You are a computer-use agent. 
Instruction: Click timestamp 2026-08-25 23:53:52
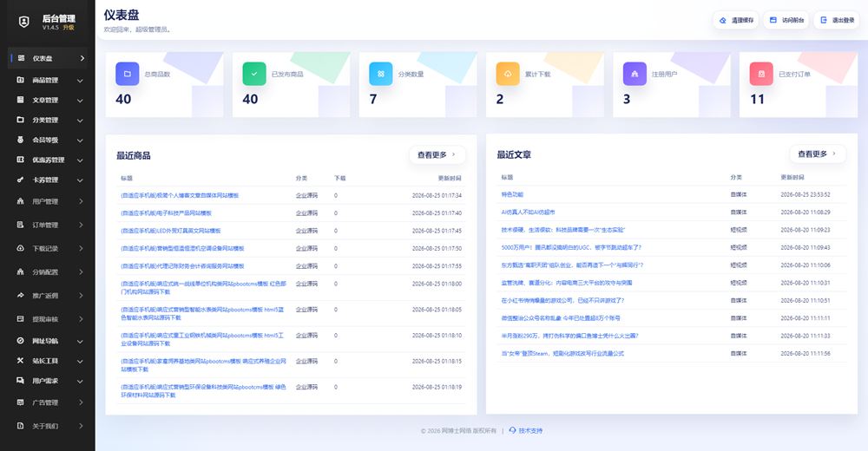tap(806, 194)
